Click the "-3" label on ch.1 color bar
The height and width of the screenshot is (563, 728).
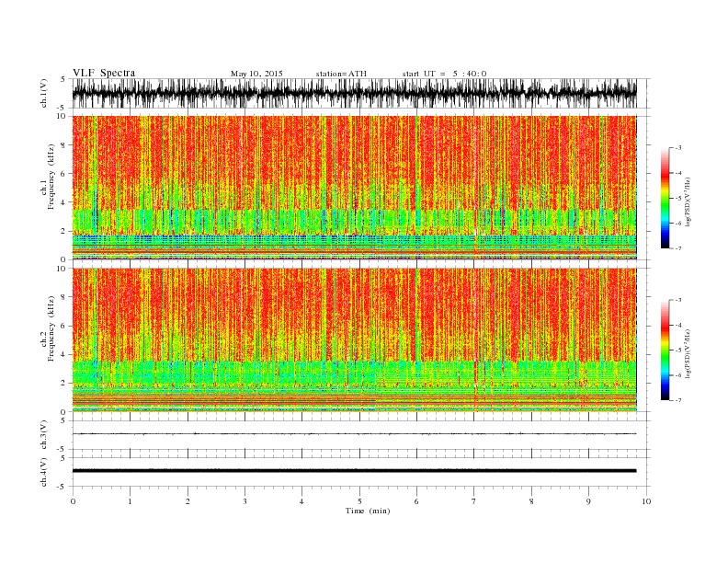click(677, 148)
